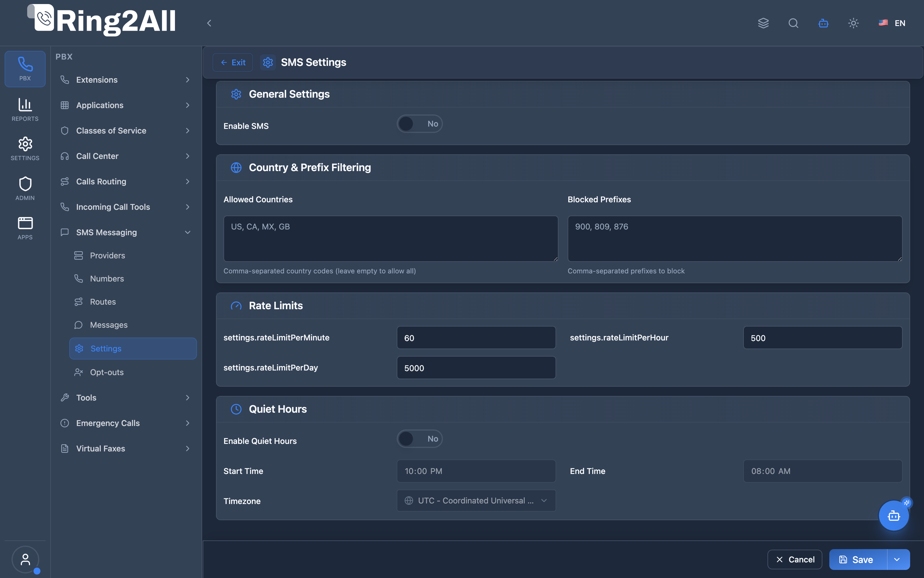Toggle the Enable Quiet Hours switch
Screen dimensions: 924x578
(x=420, y=438)
